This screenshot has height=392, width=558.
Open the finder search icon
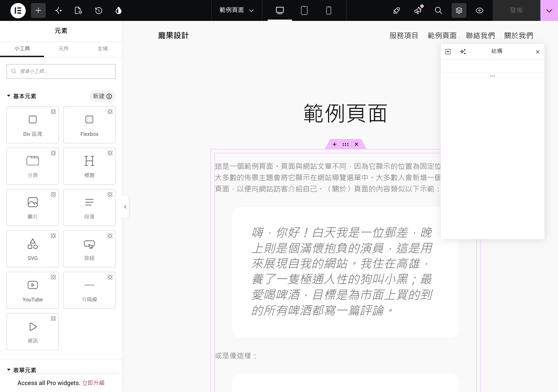[x=438, y=10]
